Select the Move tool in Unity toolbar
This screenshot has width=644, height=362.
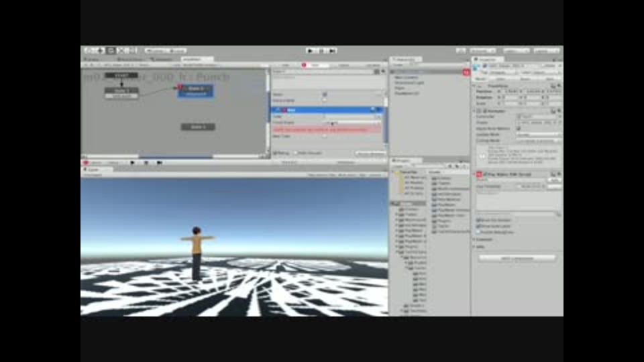[100, 50]
